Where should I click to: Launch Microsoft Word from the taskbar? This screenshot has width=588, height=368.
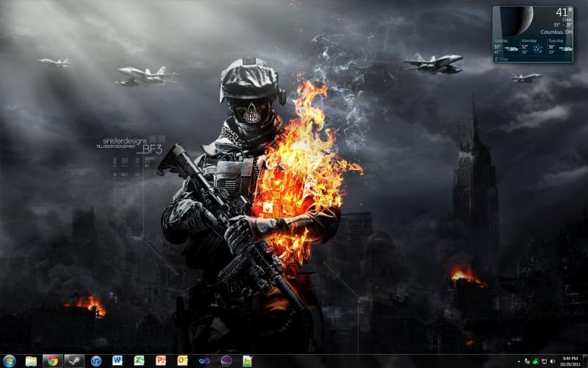pyautogui.click(x=118, y=361)
